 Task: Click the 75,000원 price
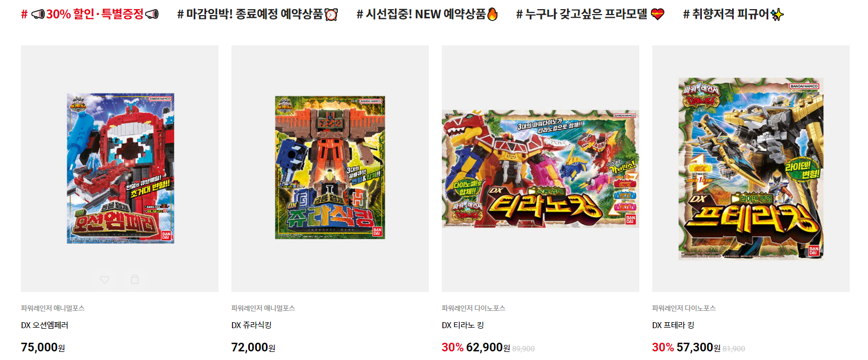pyautogui.click(x=43, y=348)
